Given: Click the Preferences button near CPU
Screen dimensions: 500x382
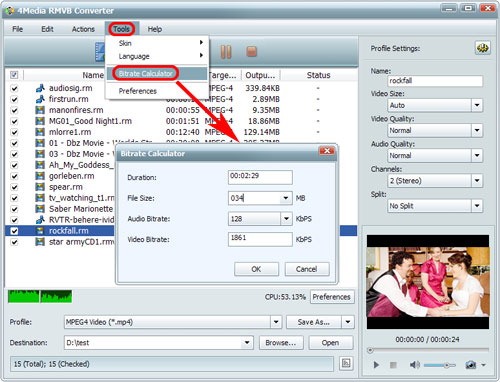Looking at the screenshot, I should pos(332,297).
